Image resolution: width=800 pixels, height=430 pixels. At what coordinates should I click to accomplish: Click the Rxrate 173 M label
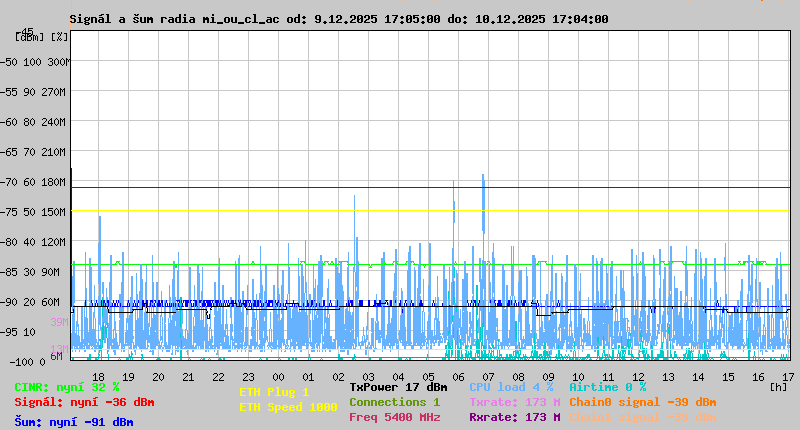point(514,417)
